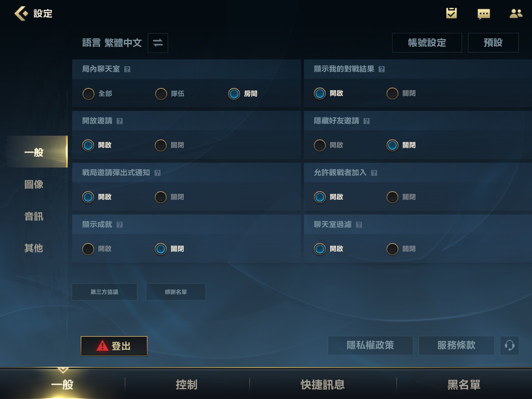Switch to the 控制 bottom tab
This screenshot has height=399, width=532.
pos(186,385)
